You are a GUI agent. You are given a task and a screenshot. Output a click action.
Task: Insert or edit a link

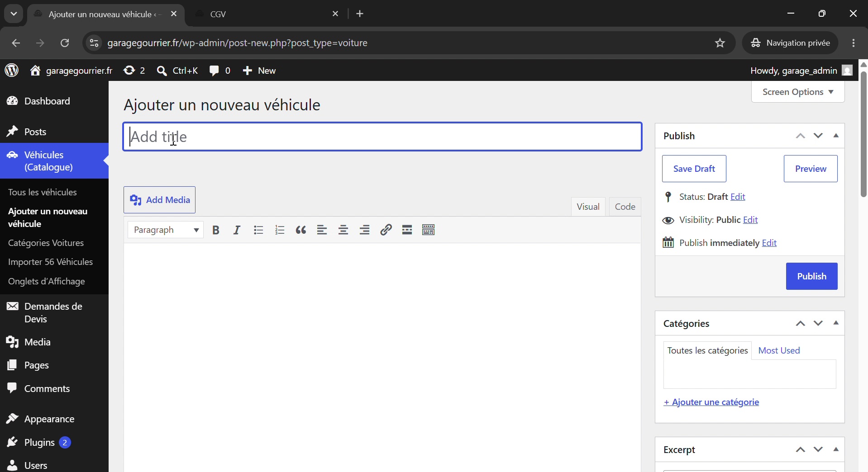coord(386,230)
